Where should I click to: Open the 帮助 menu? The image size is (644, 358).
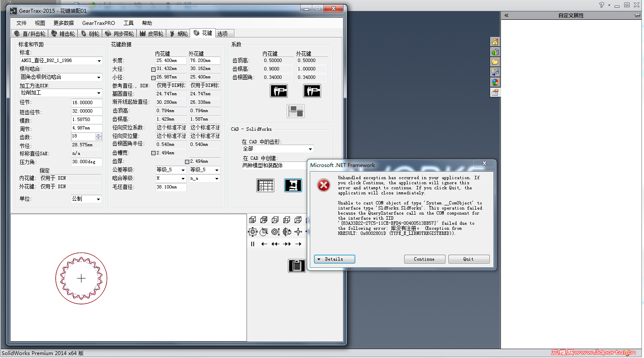click(x=147, y=23)
